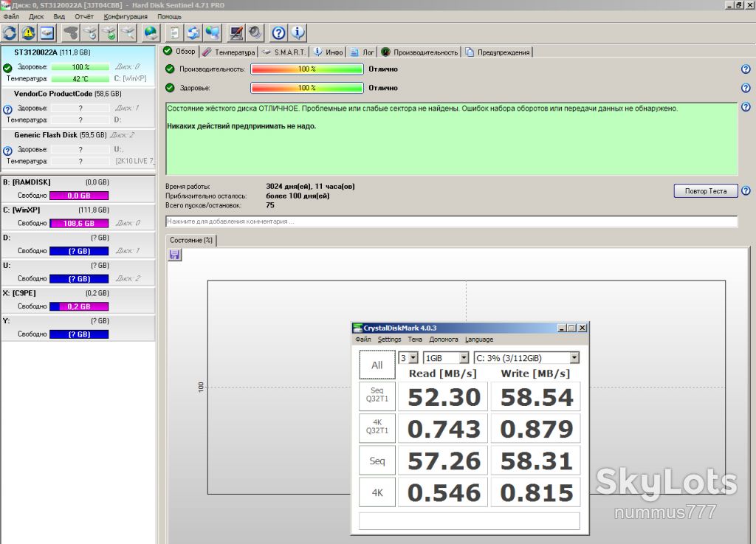Switch to the Температура tab
Image resolution: width=756 pixels, height=544 pixels.
click(229, 52)
